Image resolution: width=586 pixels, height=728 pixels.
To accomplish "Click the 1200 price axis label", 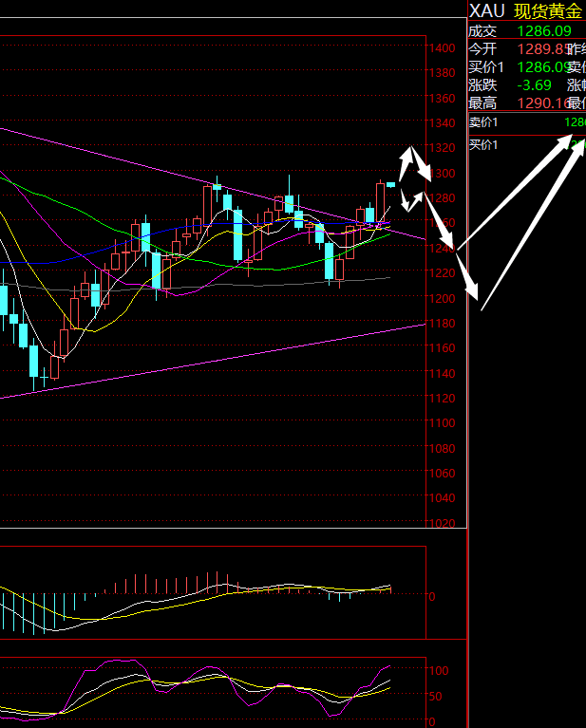I will point(442,298).
